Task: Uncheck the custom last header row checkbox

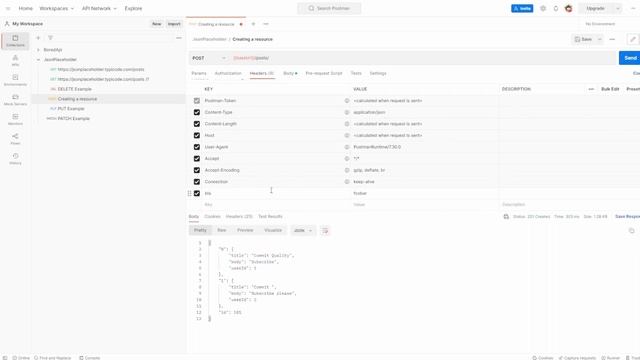Action: (197, 193)
